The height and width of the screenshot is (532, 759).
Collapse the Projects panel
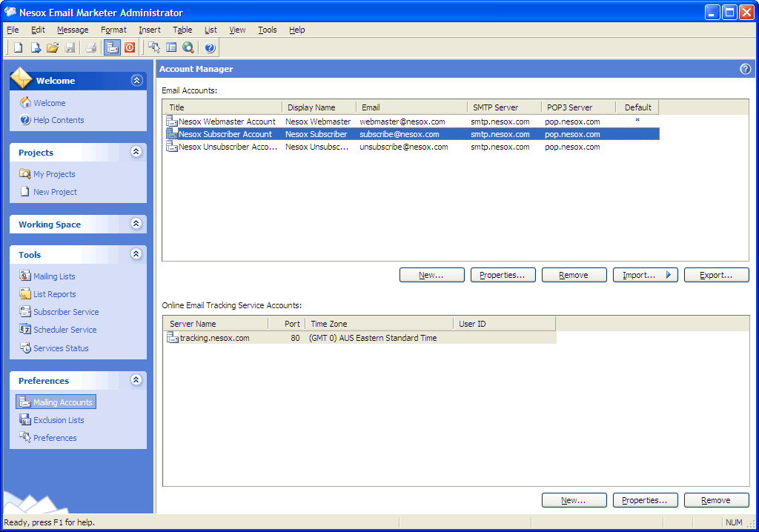pyautogui.click(x=136, y=151)
